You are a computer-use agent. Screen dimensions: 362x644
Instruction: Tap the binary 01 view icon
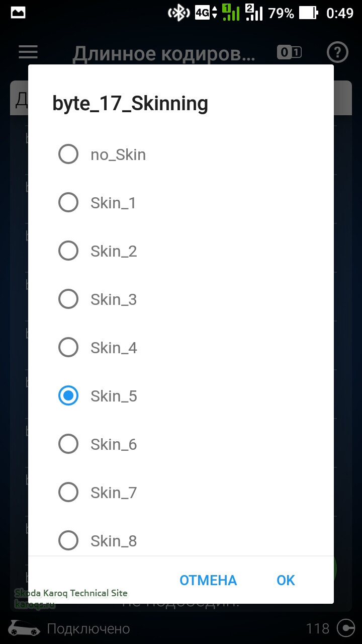[289, 52]
